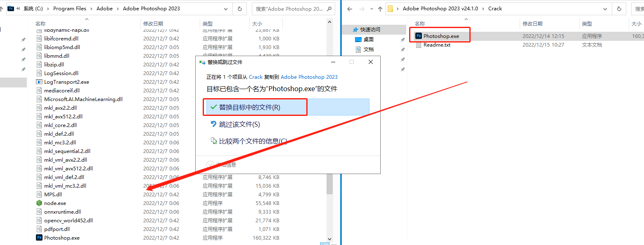Go back in the Crack window

tap(349, 8)
